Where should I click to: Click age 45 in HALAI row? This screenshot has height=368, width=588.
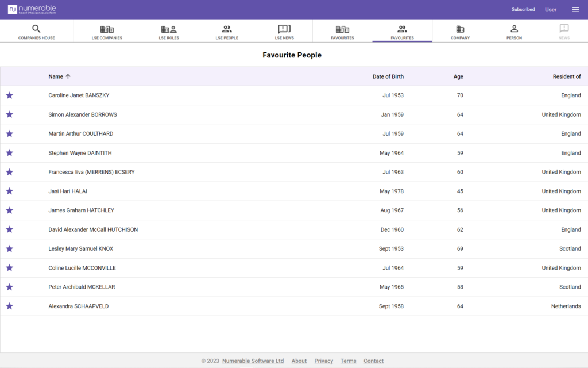(460, 191)
